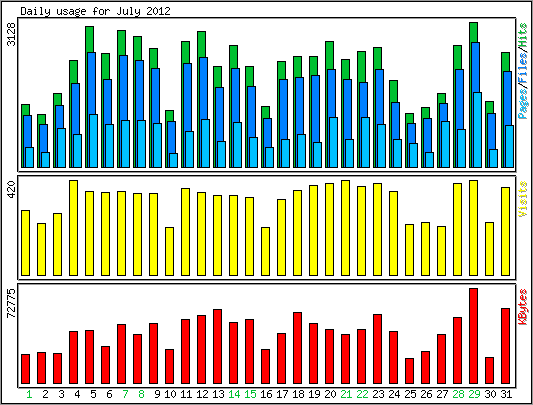Click the yellow Visits bar for day 21
The width and height of the screenshot is (533, 405).
345,228
